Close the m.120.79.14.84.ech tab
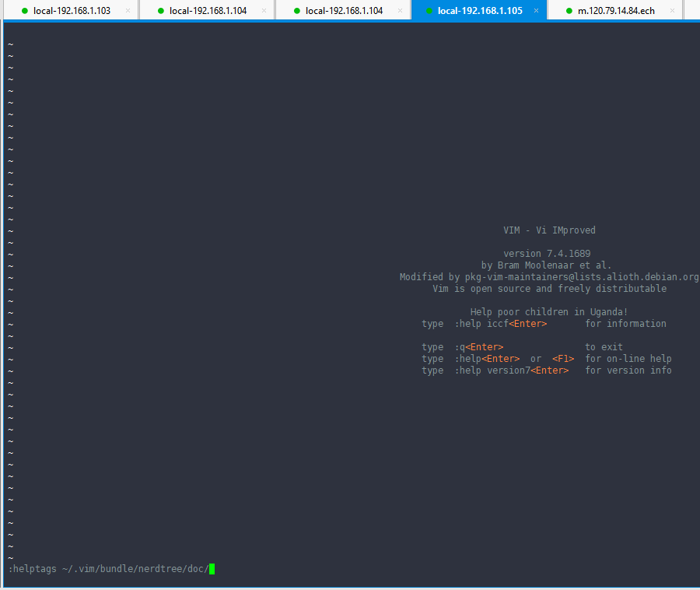This screenshot has width=700, height=590. click(x=672, y=11)
